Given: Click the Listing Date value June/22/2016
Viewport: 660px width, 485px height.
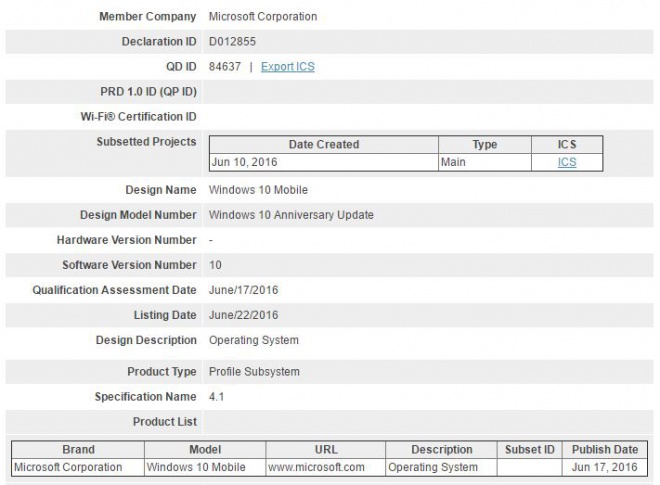Looking at the screenshot, I should click(245, 315).
